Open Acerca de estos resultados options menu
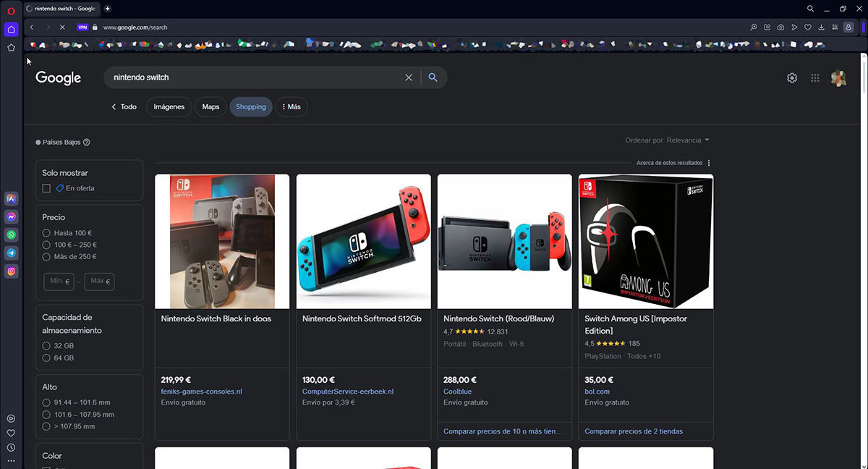The image size is (868, 469). tap(709, 163)
